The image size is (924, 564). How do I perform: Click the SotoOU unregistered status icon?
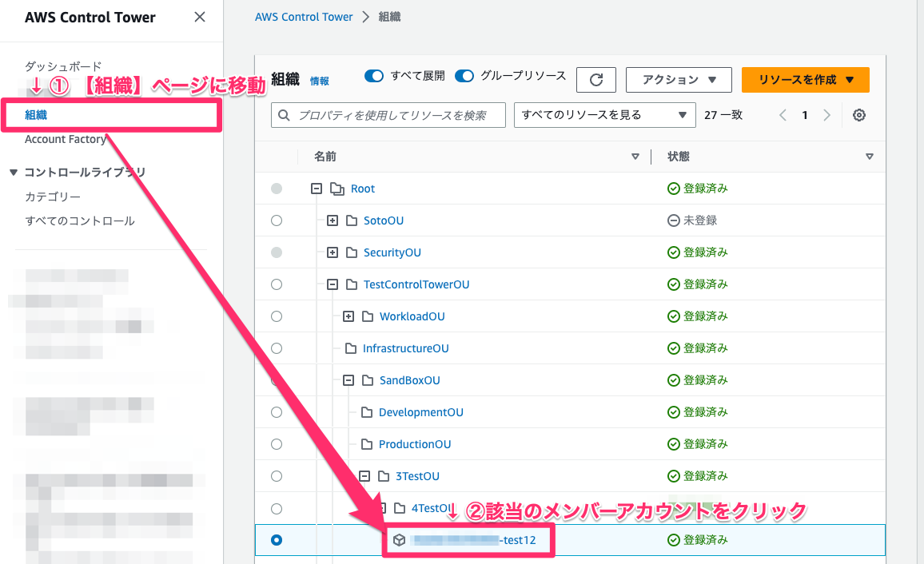pyautogui.click(x=674, y=220)
